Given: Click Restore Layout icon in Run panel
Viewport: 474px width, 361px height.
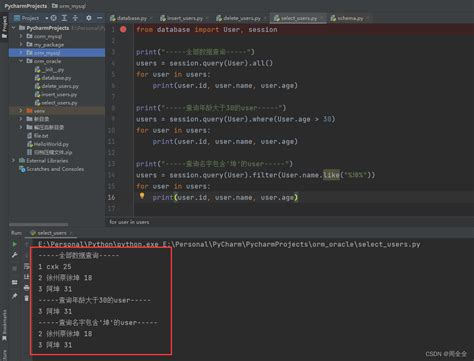Looking at the screenshot, I should [x=14, y=282].
